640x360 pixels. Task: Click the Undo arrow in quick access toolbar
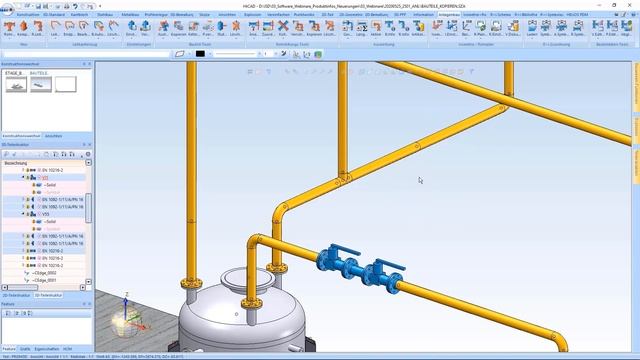point(76,6)
